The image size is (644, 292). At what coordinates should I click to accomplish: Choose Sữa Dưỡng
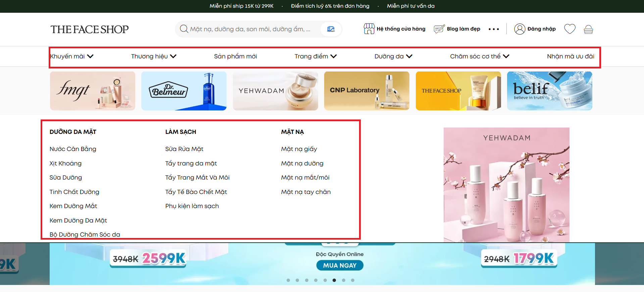coord(66,178)
